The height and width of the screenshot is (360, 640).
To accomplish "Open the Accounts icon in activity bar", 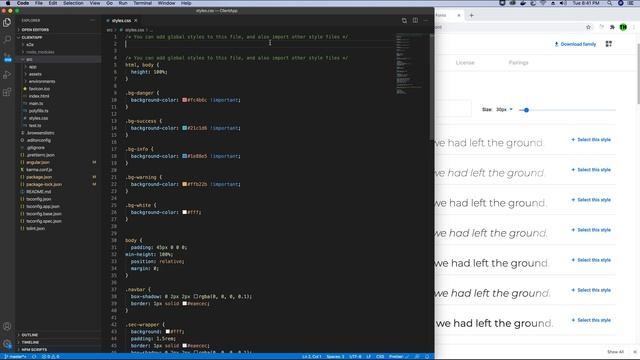I will click(7, 327).
